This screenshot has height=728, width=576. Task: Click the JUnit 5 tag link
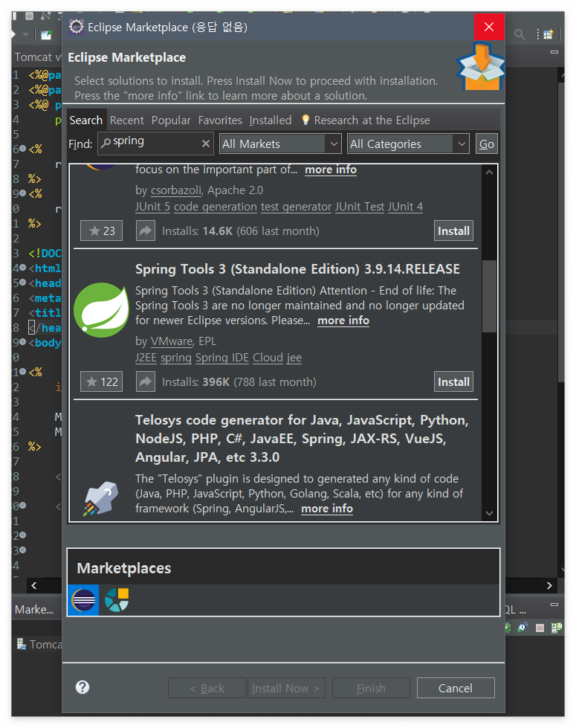[x=152, y=207]
